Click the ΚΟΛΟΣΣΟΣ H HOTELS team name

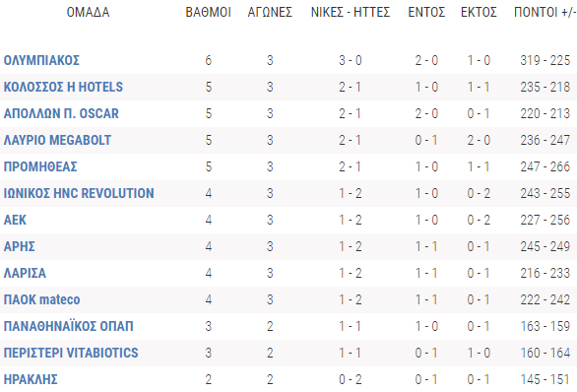click(x=63, y=87)
